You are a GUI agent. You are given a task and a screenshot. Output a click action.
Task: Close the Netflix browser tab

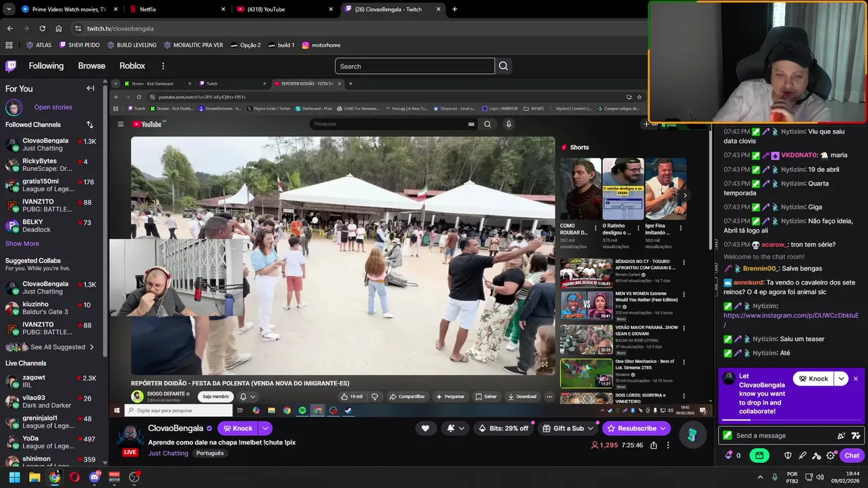point(223,9)
